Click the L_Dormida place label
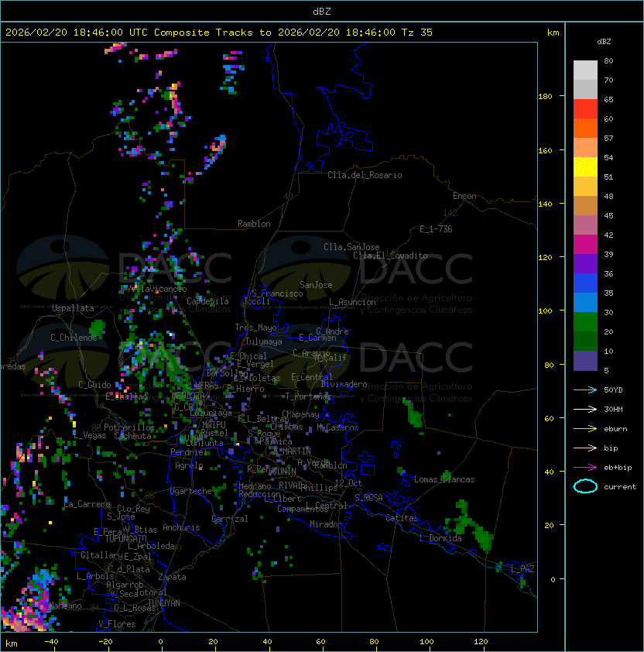The width and height of the screenshot is (644, 652). point(440,538)
